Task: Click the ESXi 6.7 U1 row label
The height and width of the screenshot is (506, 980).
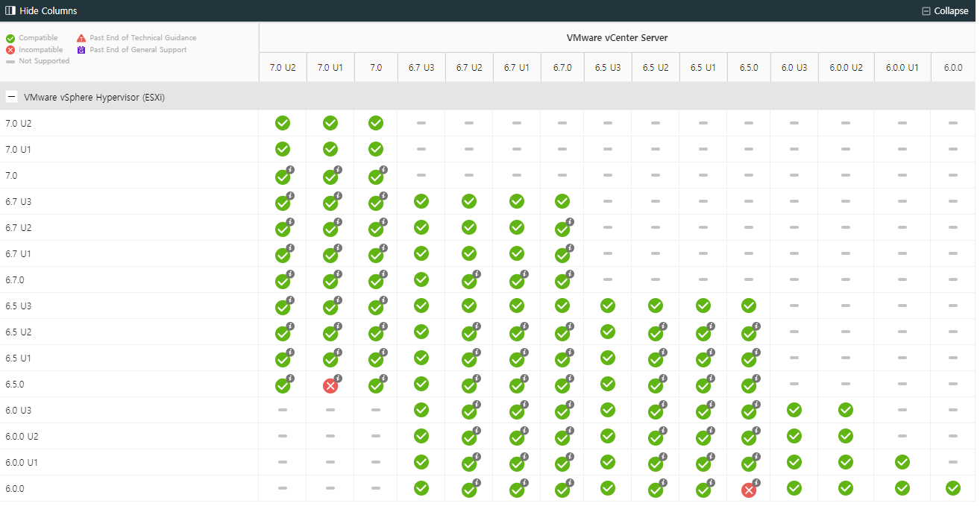Action: click(18, 253)
